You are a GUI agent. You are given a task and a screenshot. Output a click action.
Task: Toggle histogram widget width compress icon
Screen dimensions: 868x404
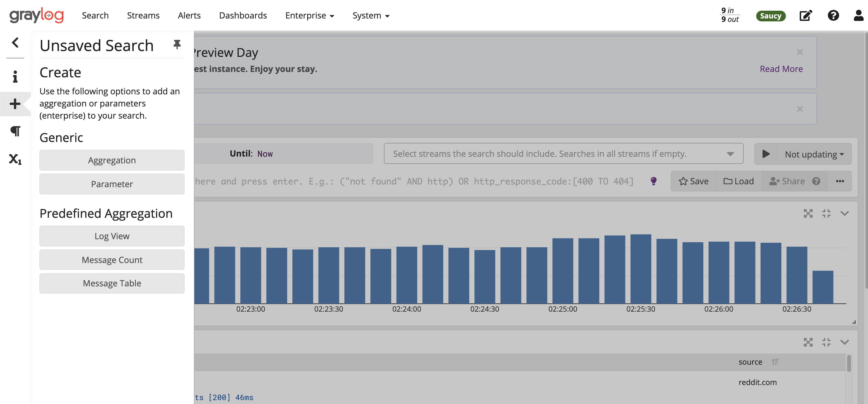pos(826,213)
